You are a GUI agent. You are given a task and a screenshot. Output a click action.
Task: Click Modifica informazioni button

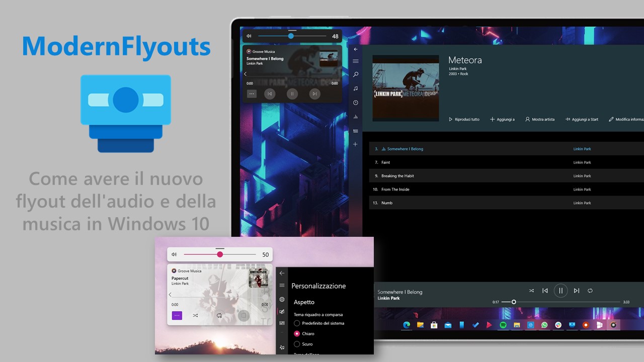pos(626,120)
